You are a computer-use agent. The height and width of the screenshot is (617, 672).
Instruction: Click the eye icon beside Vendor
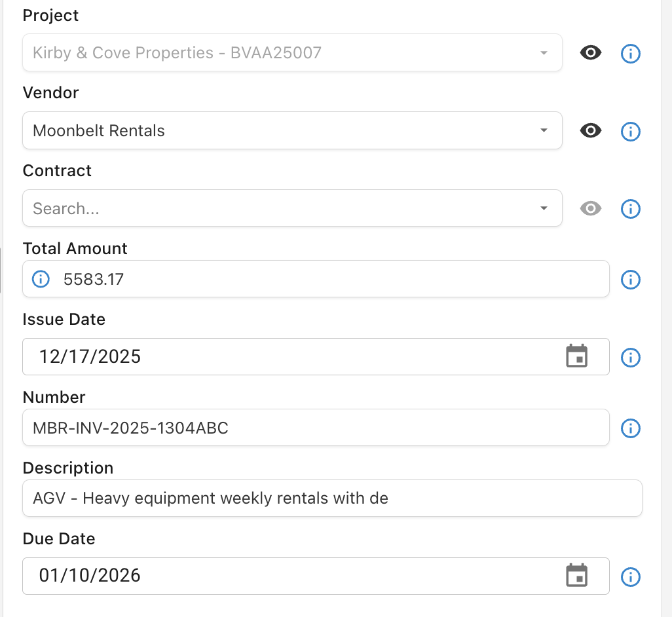(590, 131)
